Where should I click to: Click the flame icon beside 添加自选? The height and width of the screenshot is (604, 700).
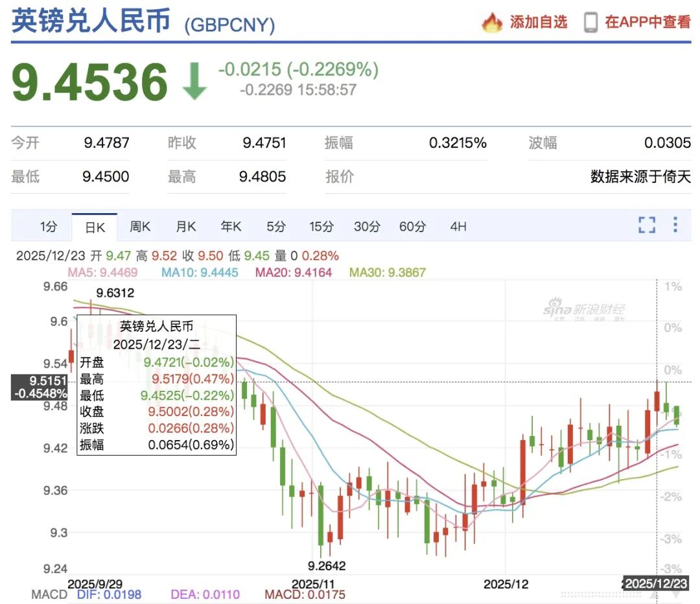click(x=493, y=21)
